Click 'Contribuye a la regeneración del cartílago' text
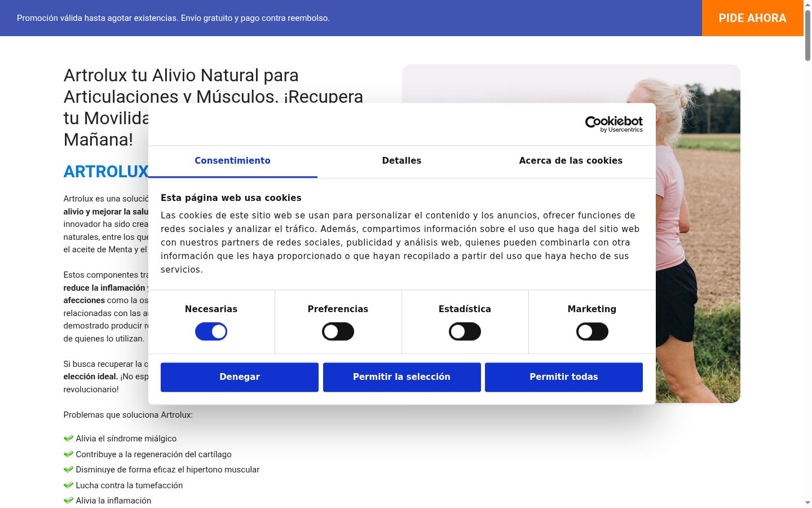 click(154, 454)
